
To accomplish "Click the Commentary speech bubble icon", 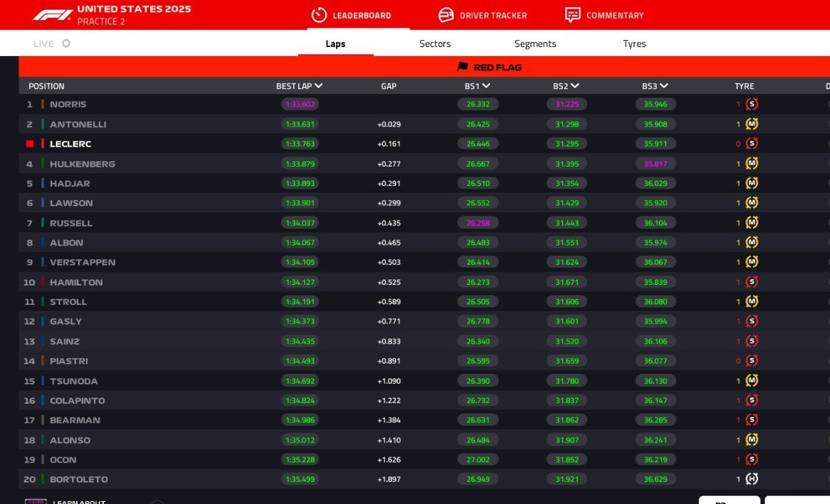I will [x=572, y=15].
